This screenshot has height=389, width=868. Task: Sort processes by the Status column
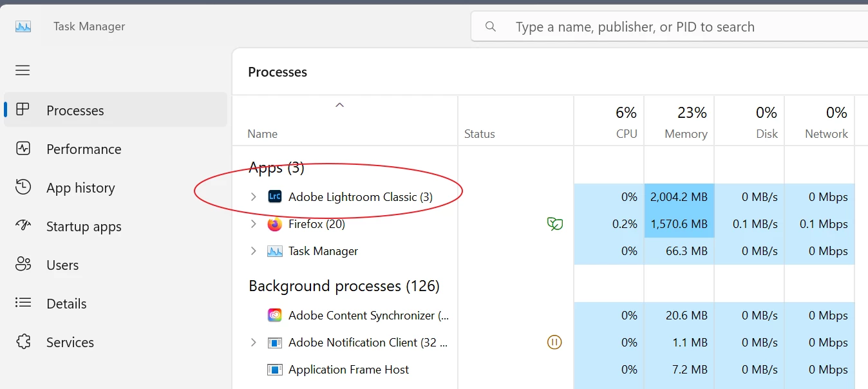click(x=516, y=121)
